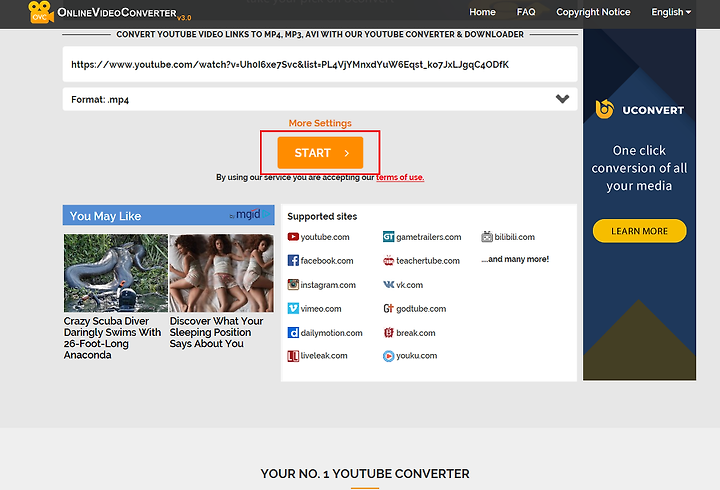Image resolution: width=720 pixels, height=490 pixels.
Task: Click the gametrailers.com GT icon
Action: click(x=388, y=237)
